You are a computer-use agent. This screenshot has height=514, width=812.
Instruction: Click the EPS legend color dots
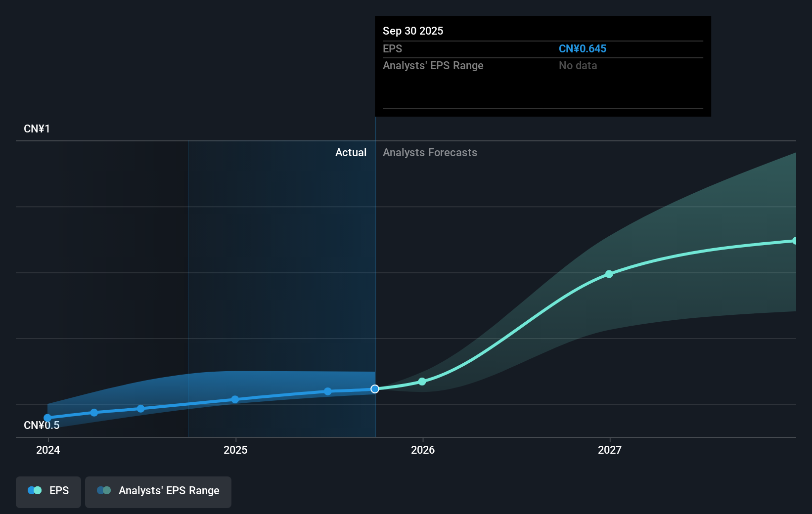35,490
